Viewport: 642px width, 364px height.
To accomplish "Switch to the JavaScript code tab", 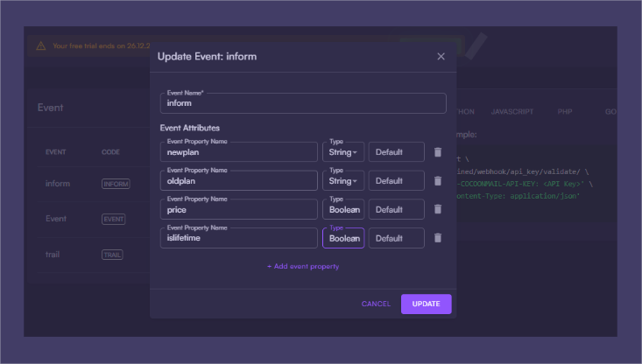I will pos(506,113).
